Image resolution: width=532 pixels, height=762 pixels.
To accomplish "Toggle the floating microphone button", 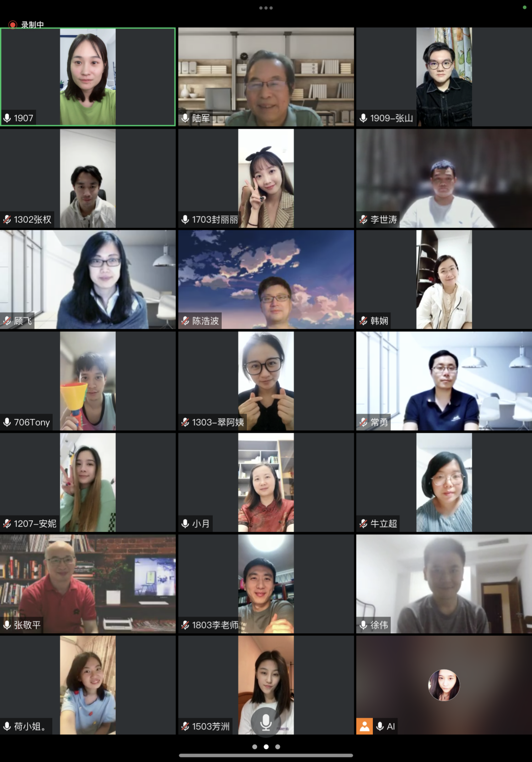I will point(266,722).
